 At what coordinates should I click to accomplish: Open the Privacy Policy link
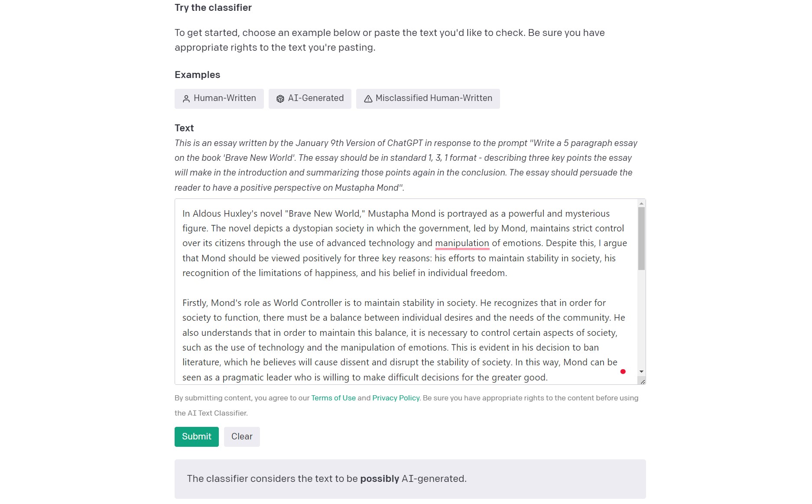(396, 398)
